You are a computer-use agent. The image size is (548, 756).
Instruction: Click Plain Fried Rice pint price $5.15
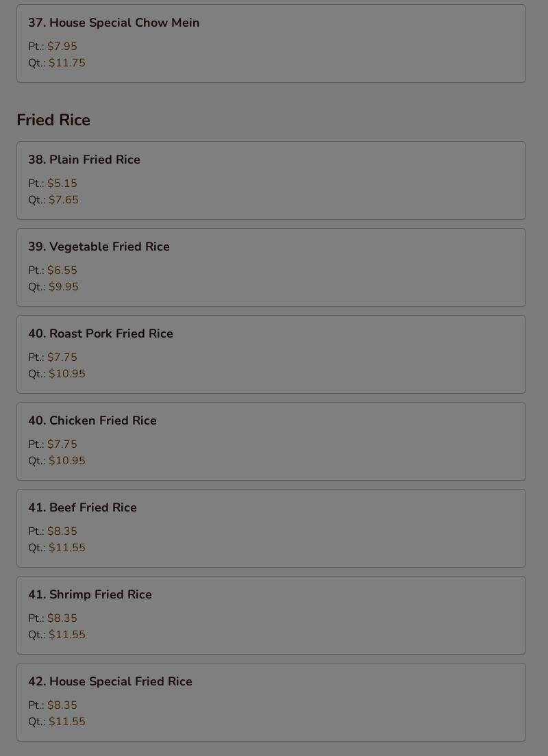(x=62, y=184)
